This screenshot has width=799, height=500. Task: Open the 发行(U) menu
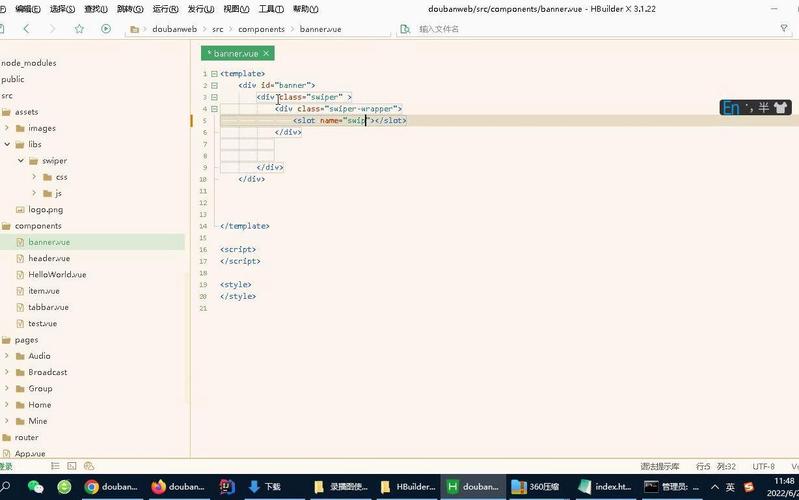pyautogui.click(x=201, y=9)
